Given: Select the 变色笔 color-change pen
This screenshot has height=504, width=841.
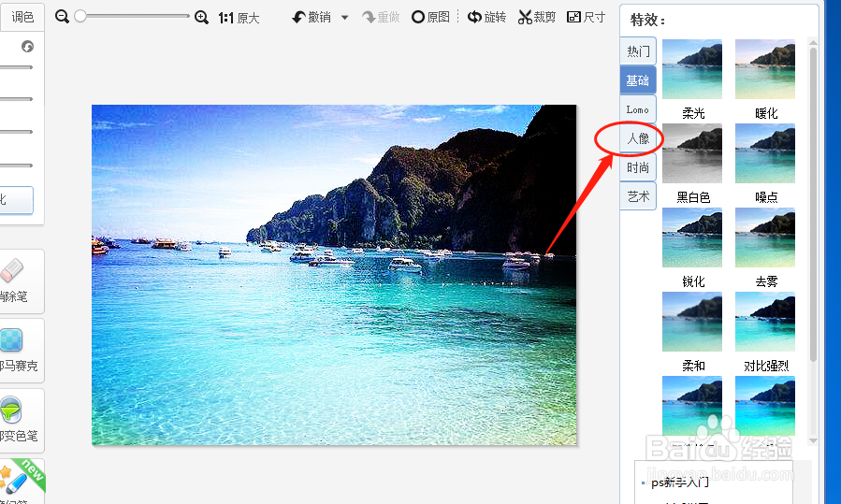Looking at the screenshot, I should 21,421.
